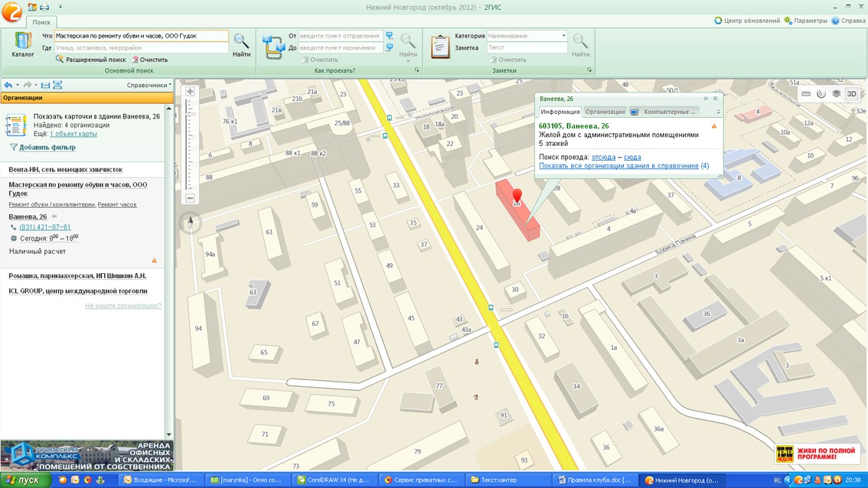This screenshot has height=488, width=868.
Task: Click the notes clipboard icon
Action: click(x=440, y=47)
